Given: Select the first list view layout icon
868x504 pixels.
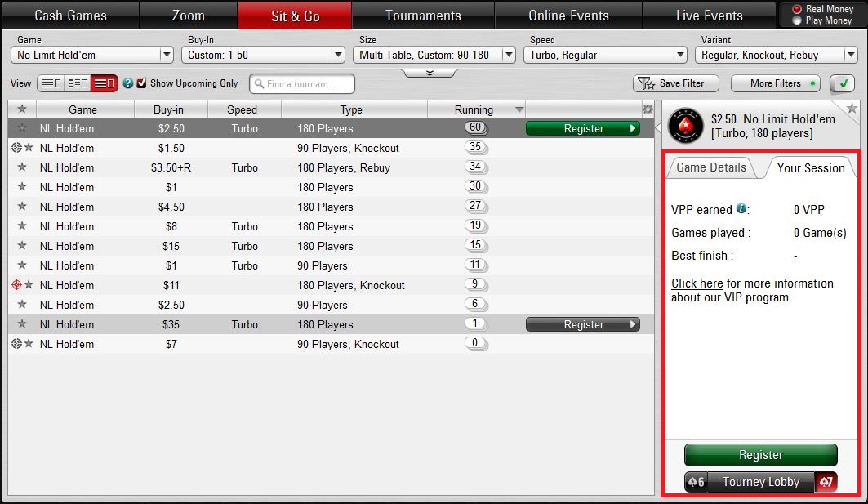Looking at the screenshot, I should coord(51,83).
